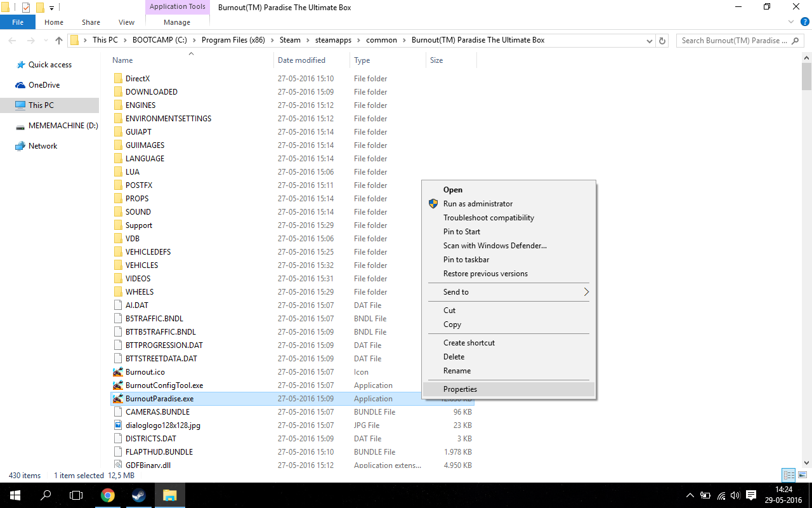Viewport: 812px width, 508px height.
Task: Go up one folder level arrow
Action: 59,40
